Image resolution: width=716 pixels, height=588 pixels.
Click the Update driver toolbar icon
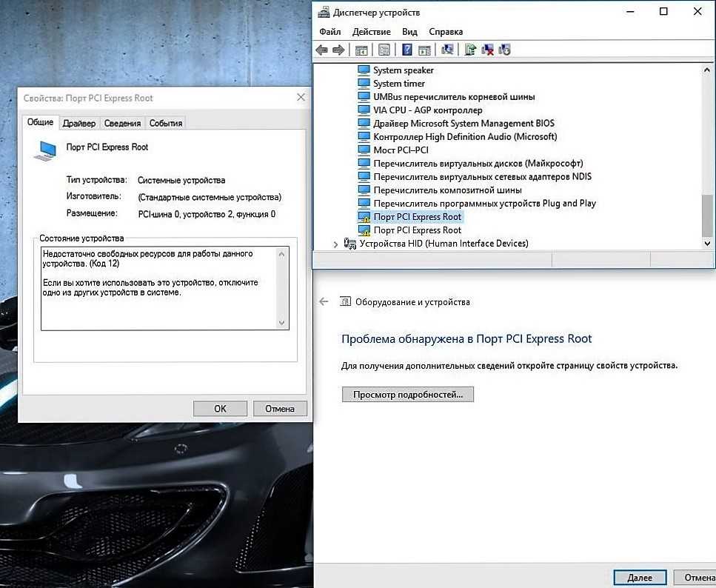(470, 50)
